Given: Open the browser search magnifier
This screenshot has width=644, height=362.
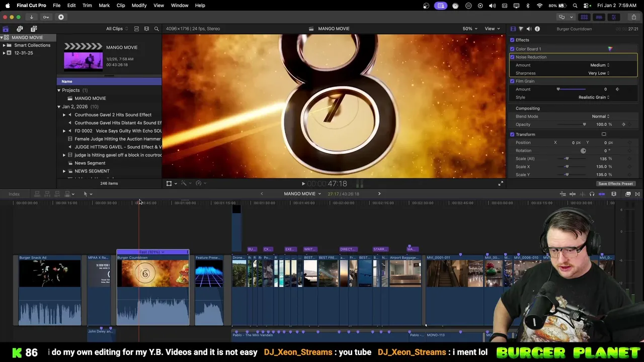Looking at the screenshot, I should coord(156,29).
